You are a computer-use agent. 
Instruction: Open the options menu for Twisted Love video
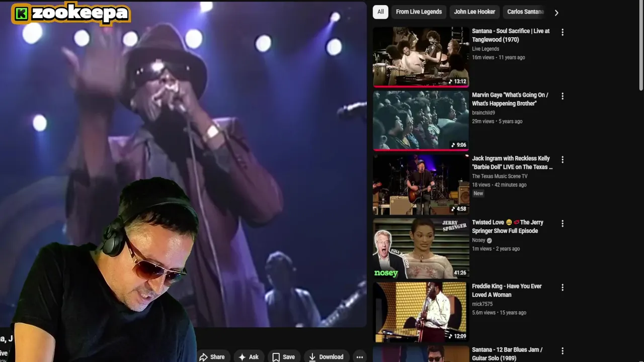coord(562,223)
